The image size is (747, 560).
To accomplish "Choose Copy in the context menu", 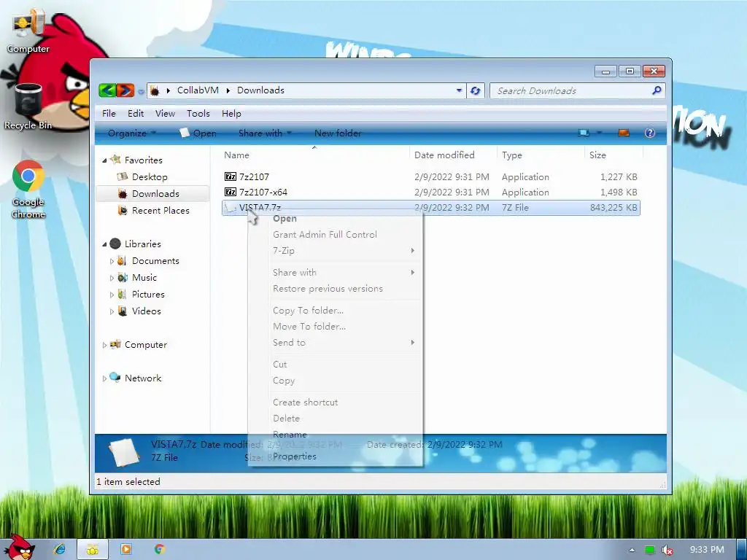I will (x=284, y=381).
